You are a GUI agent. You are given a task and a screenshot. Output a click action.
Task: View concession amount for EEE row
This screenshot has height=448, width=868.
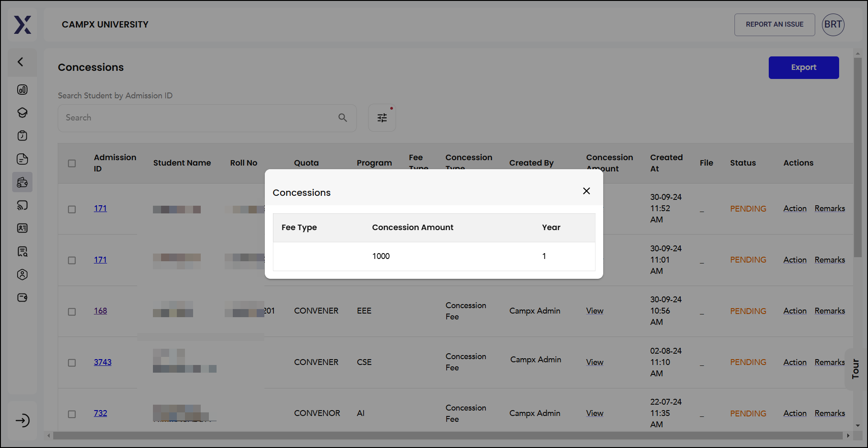pos(595,311)
